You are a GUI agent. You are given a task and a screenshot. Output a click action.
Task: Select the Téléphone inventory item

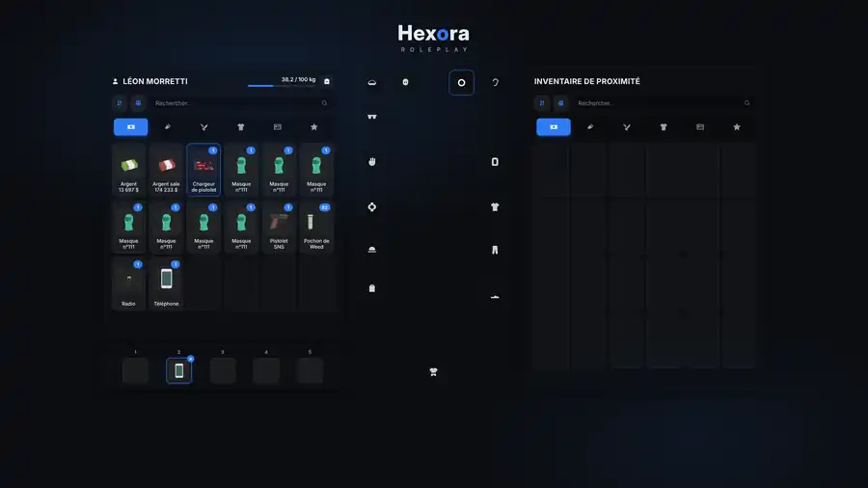[x=166, y=284]
